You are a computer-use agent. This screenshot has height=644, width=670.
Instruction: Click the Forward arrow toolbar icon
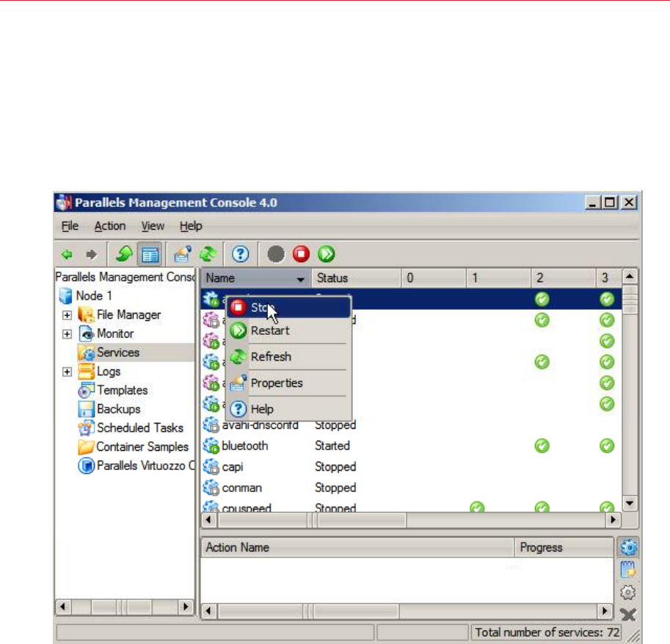coord(92,255)
